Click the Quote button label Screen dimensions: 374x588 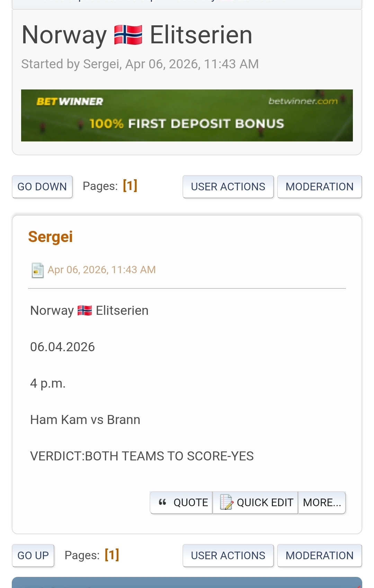[x=190, y=502]
